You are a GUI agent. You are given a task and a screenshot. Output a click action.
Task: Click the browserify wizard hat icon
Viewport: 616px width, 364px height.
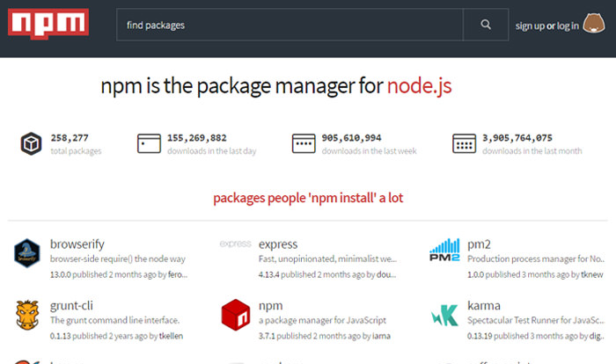[x=27, y=253]
